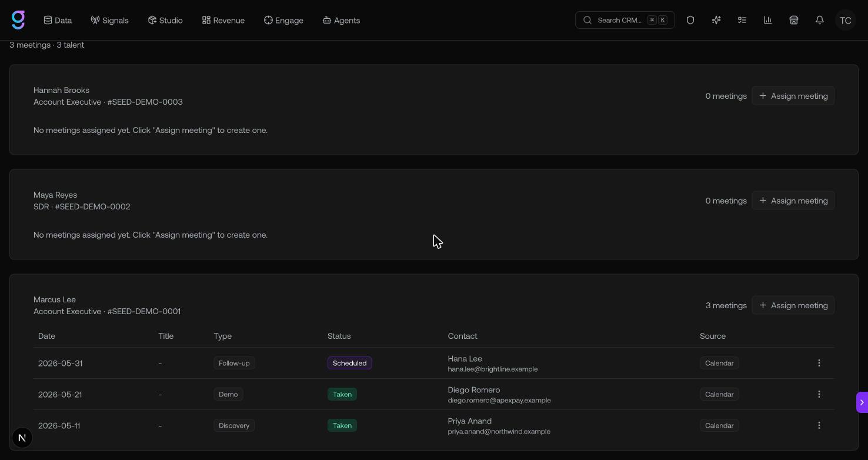868x460 pixels.
Task: Assign meeting to Maya Reyes
Action: (793, 201)
